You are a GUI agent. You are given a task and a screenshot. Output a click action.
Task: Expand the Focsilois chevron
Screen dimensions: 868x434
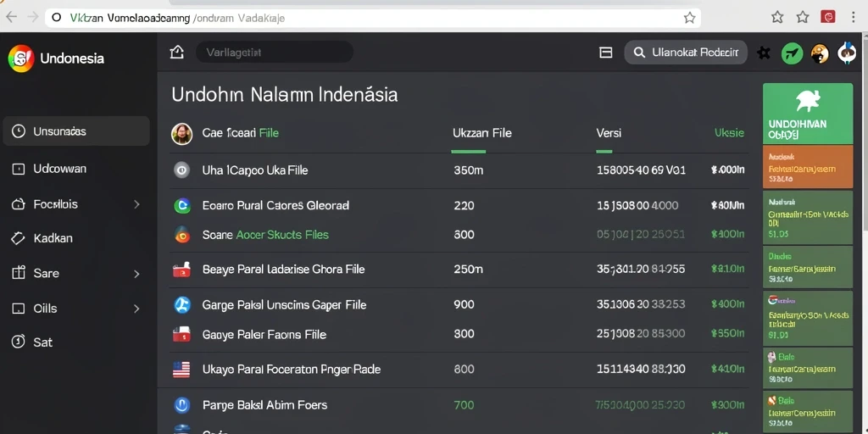(136, 204)
